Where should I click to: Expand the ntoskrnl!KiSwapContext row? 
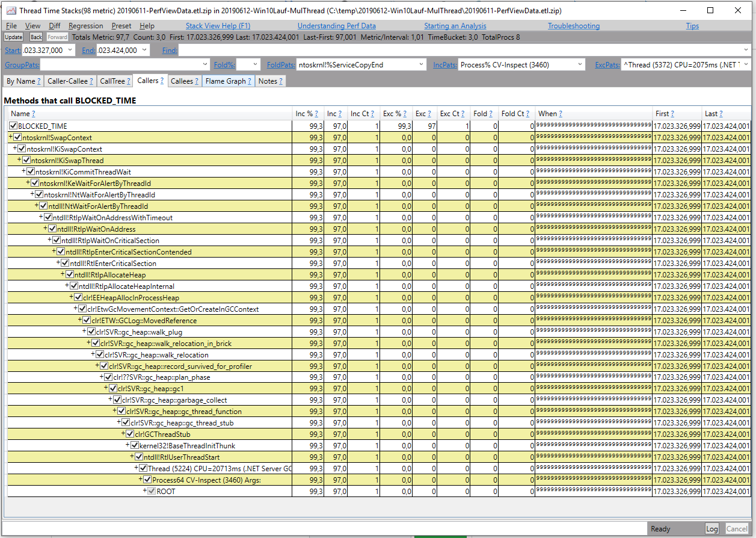point(15,149)
